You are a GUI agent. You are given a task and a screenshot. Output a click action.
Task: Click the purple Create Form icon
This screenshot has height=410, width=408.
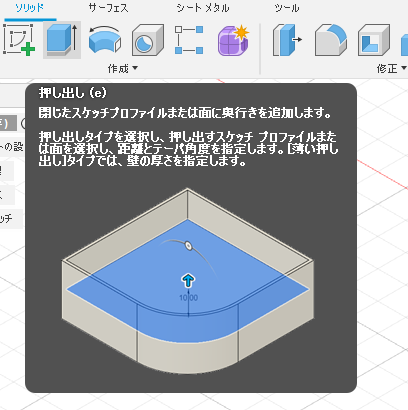pos(234,40)
